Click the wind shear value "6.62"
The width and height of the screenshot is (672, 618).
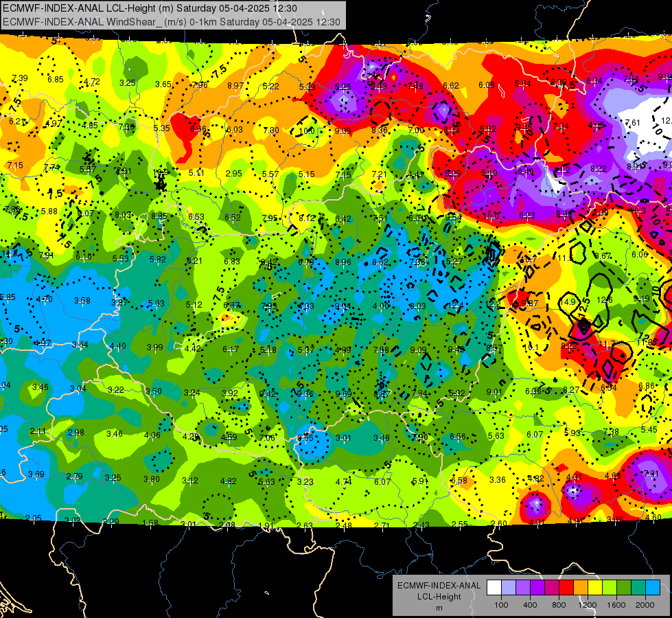pyautogui.click(x=451, y=86)
